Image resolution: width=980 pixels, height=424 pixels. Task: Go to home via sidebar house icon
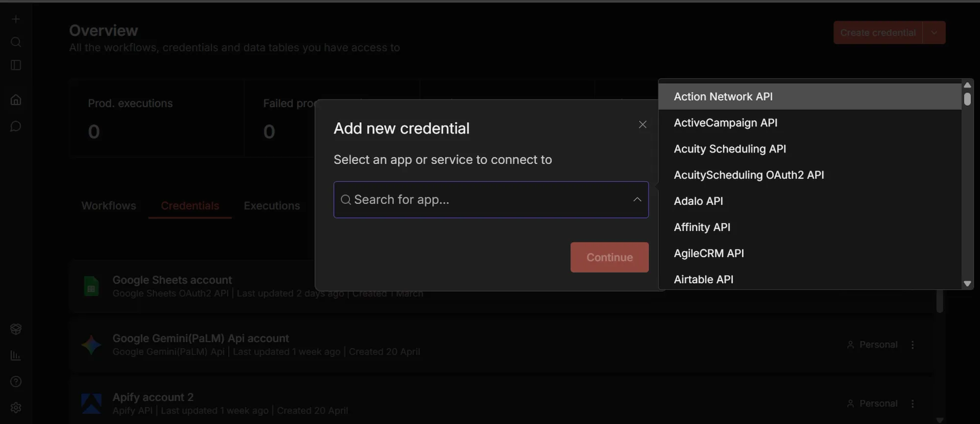pos(16,100)
